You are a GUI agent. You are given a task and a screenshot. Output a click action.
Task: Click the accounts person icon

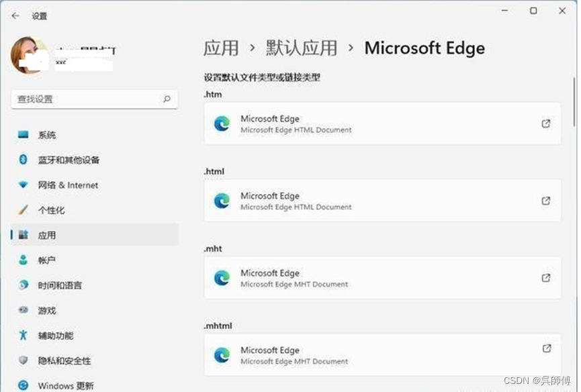coord(23,260)
